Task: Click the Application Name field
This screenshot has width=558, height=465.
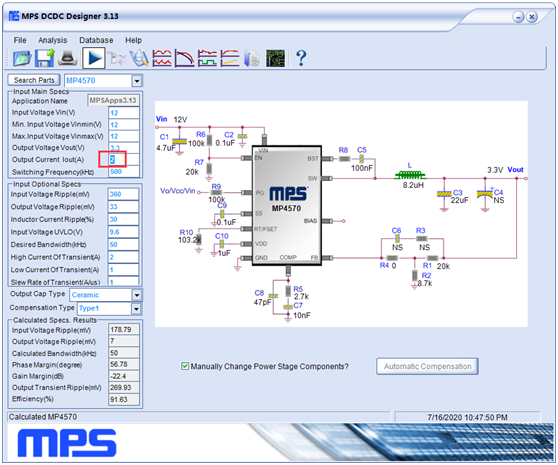Action: pyautogui.click(x=113, y=100)
